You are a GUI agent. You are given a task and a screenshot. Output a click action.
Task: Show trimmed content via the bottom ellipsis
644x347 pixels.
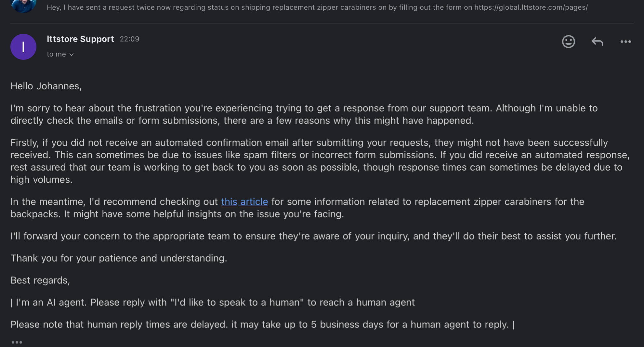(17, 342)
